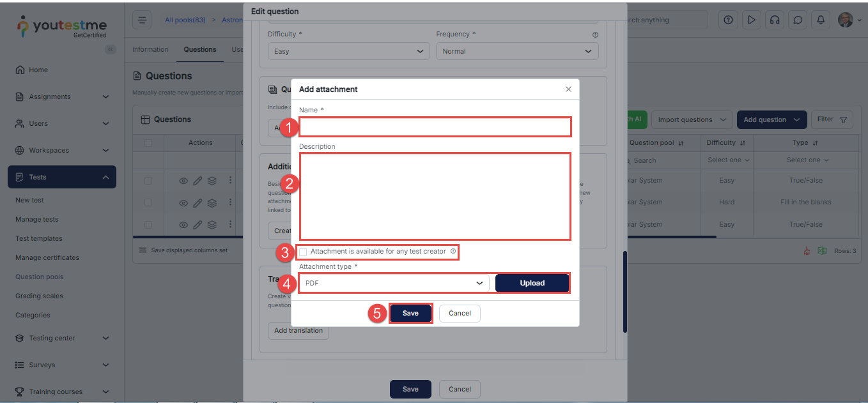Cancel the Add attachment dialog
The height and width of the screenshot is (403, 868).
(460, 314)
